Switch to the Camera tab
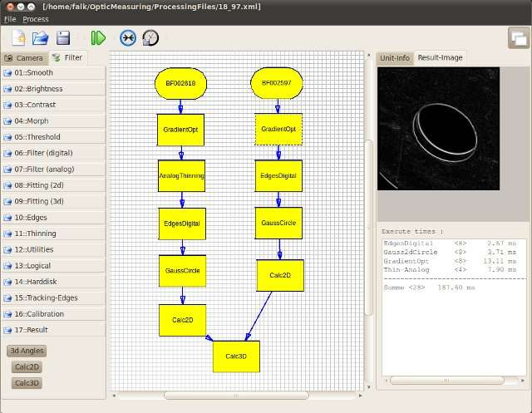The width and height of the screenshot is (532, 413). coord(24,58)
